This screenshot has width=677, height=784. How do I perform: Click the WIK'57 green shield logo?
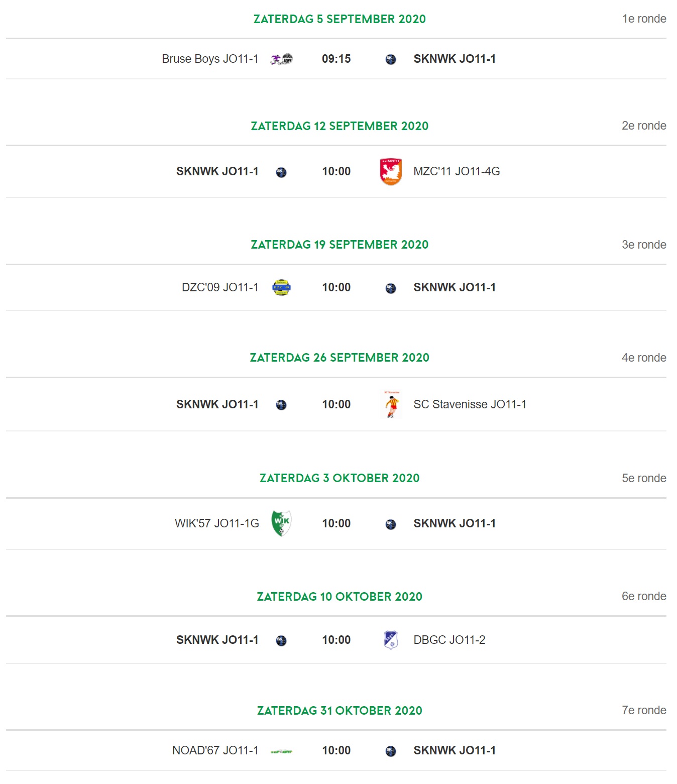click(281, 523)
